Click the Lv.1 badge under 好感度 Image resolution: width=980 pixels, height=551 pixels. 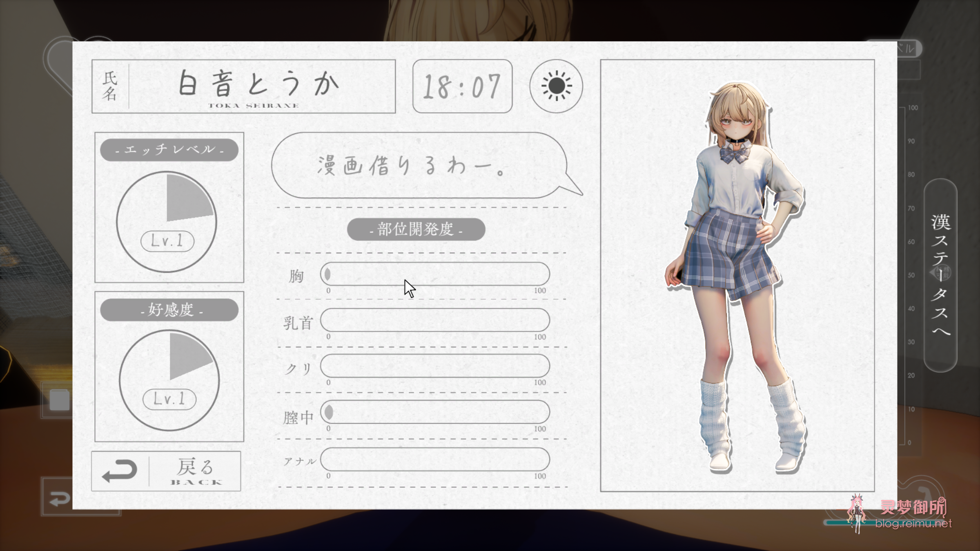[169, 399]
